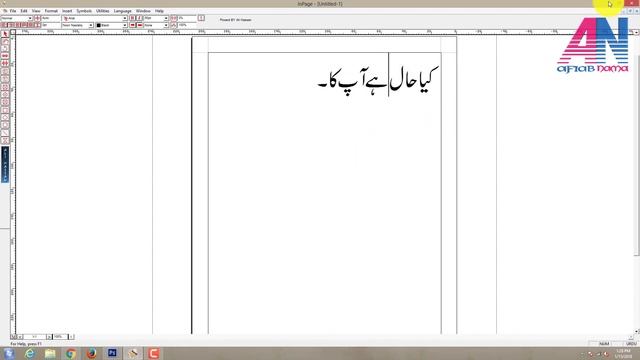640x360 pixels.
Task: Open the Format menu
Action: click(51, 11)
